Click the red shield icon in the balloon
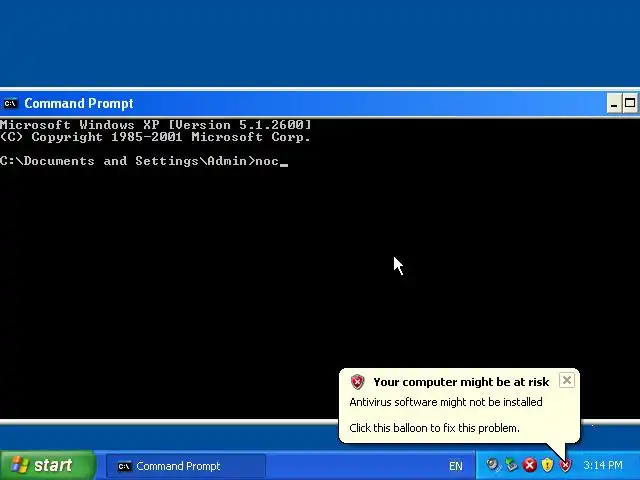640x480 pixels. (357, 382)
